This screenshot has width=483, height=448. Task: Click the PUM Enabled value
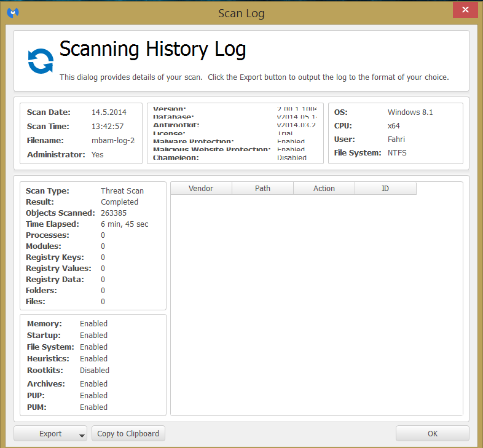click(x=93, y=407)
